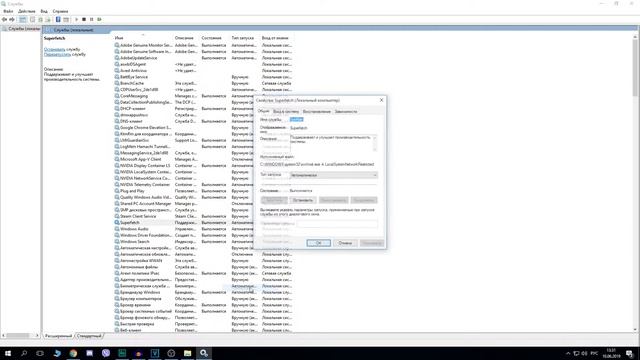Image resolution: width=640 pixels, height=360 pixels.
Task: Open the Вид menu
Action: [44, 11]
